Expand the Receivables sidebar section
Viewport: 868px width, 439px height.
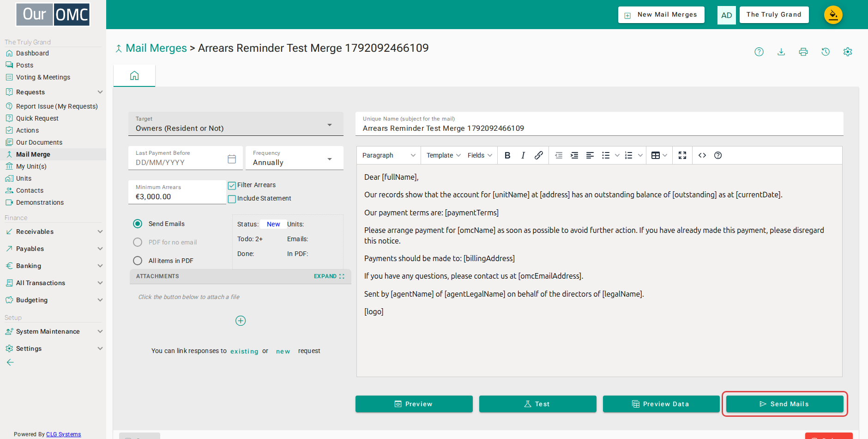(53, 232)
